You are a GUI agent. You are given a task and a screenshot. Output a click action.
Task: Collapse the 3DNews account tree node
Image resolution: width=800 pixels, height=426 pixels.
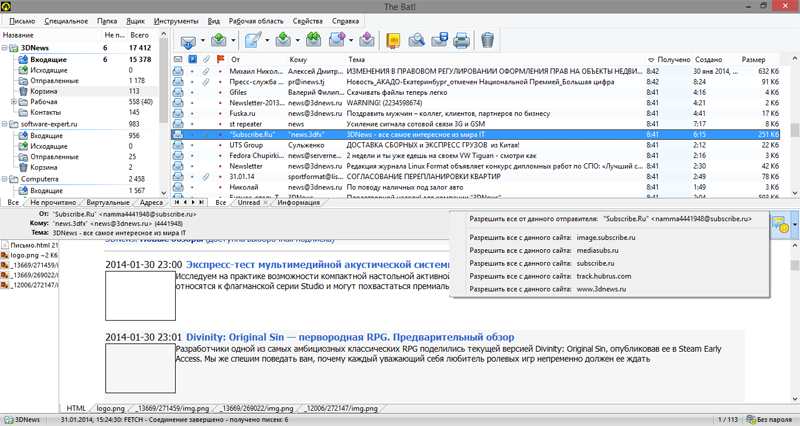click(x=5, y=48)
